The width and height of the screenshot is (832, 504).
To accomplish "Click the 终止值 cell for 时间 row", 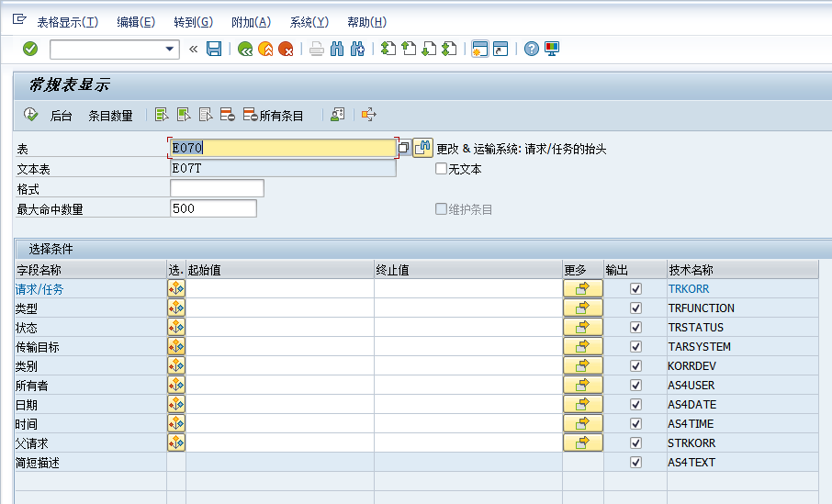I will click(x=468, y=423).
